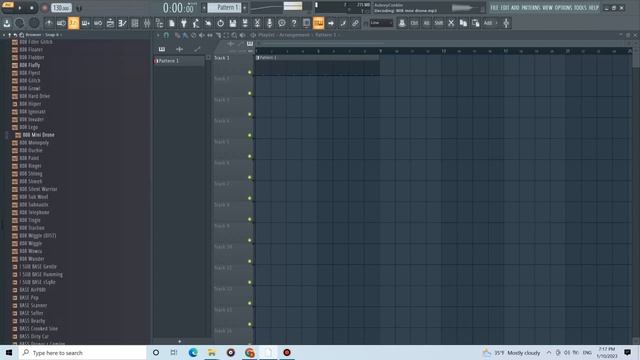Click the paste clipboard icon in toolbar
This screenshot has height=360, width=640.
[476, 23]
